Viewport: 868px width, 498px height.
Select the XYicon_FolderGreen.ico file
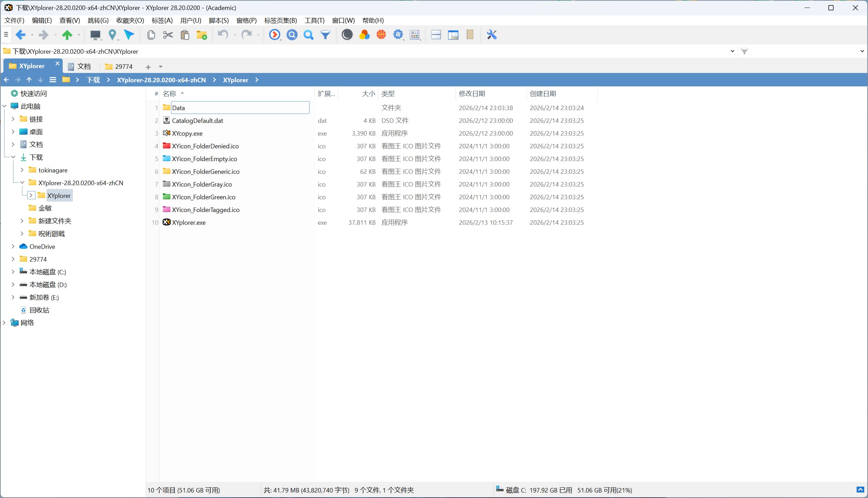(204, 197)
